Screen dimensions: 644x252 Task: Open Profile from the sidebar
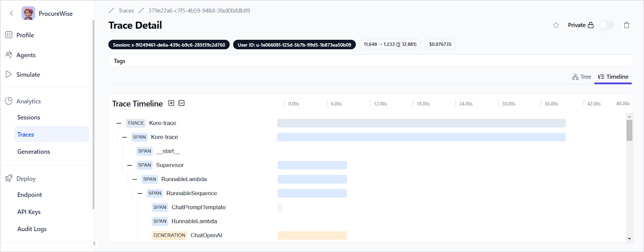(25, 35)
